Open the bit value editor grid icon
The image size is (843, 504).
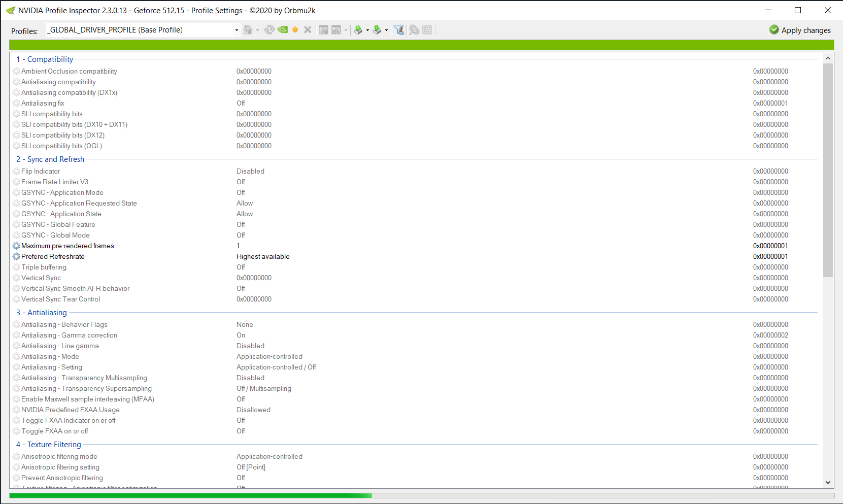click(427, 30)
